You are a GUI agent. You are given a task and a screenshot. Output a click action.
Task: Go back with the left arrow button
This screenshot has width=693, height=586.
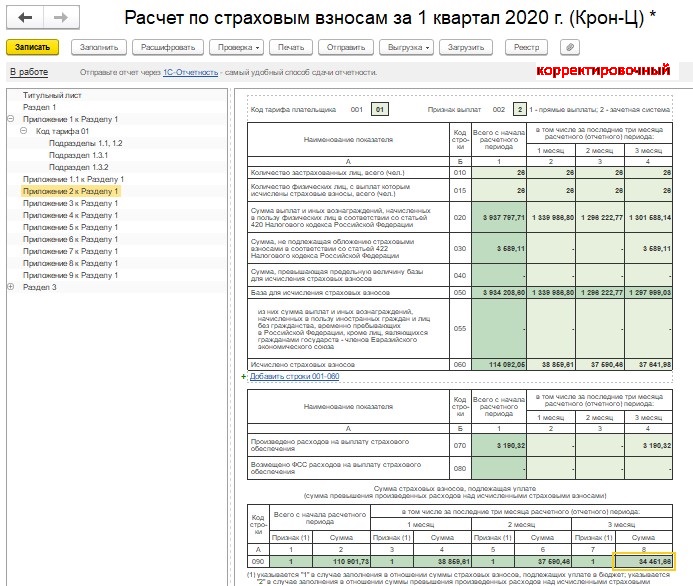tap(25, 18)
